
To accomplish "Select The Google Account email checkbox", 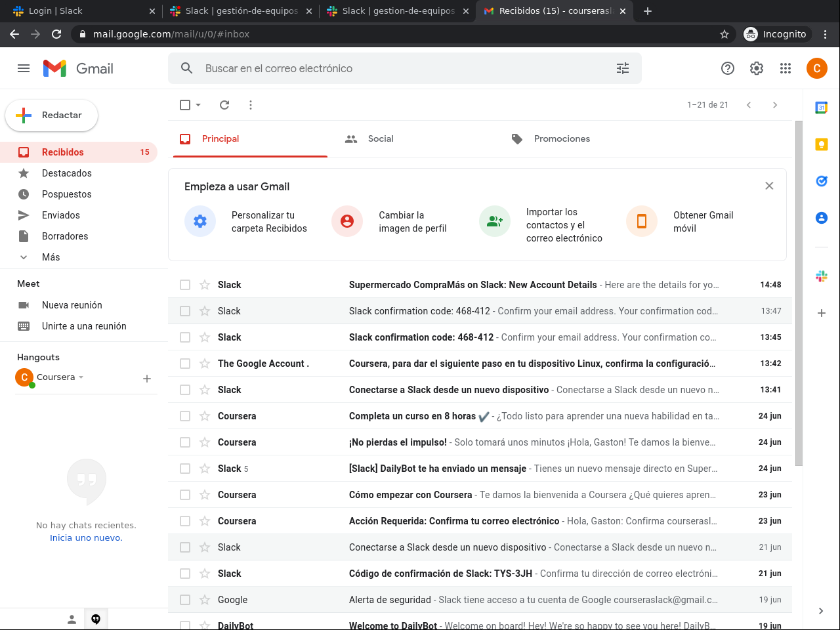I will pos(185,364).
